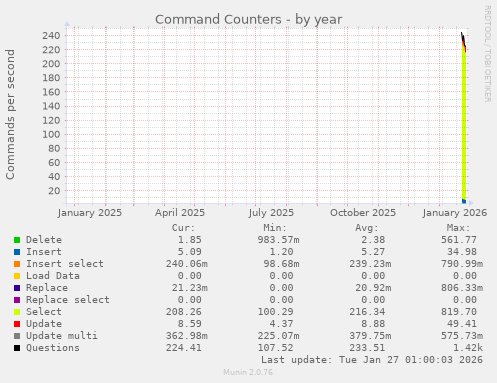Click the 'Questions' legend label

pyautogui.click(x=53, y=348)
